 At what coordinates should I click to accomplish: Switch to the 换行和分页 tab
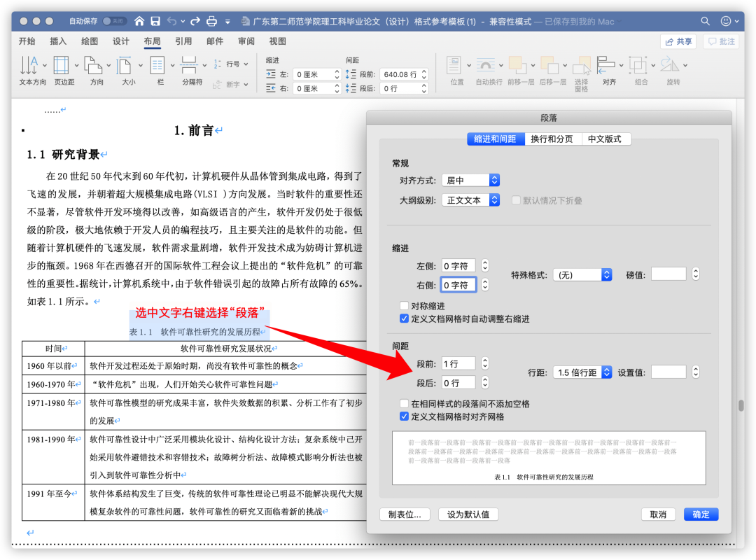pyautogui.click(x=552, y=139)
